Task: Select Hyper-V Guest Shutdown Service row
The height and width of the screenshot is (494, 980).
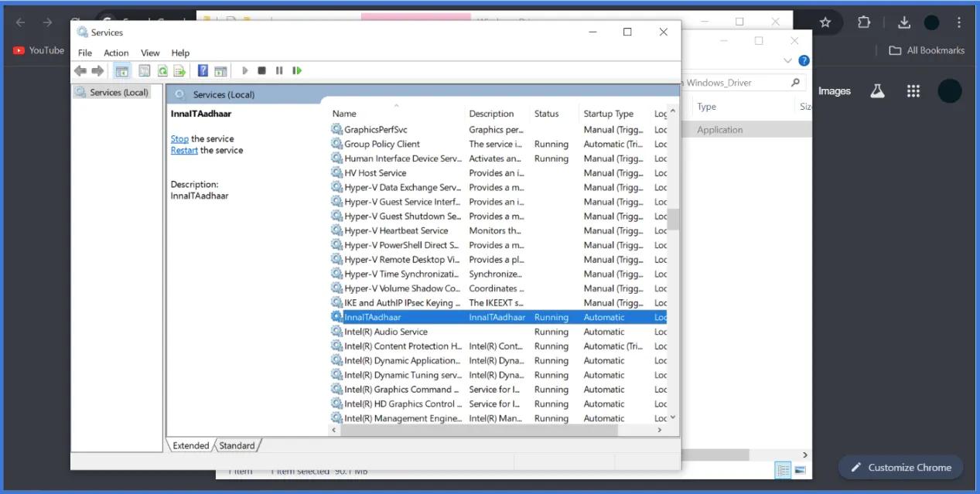Action: coord(498,216)
